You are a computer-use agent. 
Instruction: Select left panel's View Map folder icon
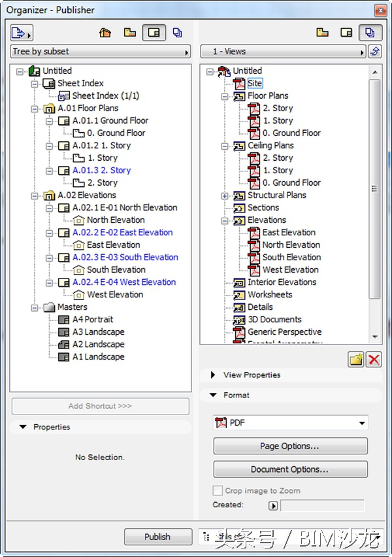(x=130, y=32)
